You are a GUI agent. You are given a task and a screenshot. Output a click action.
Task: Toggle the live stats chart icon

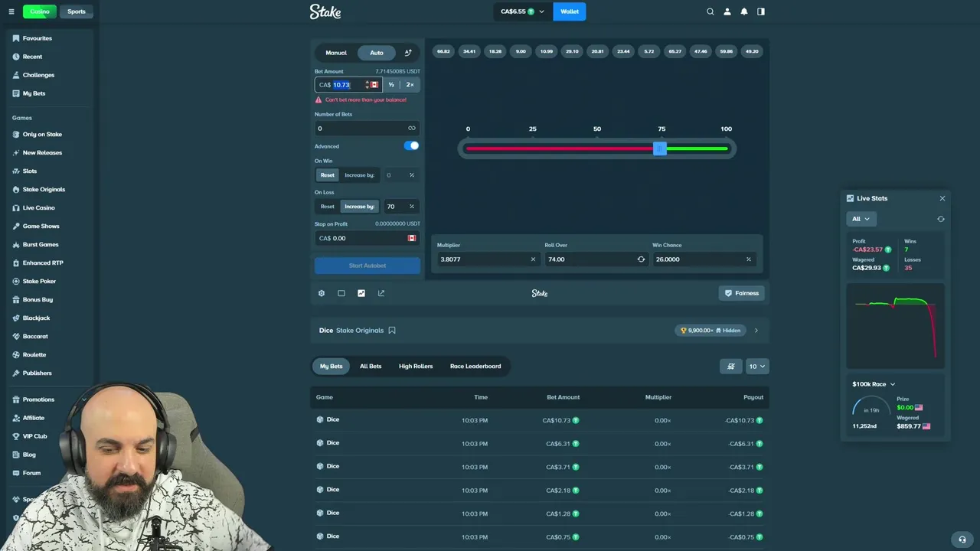361,293
